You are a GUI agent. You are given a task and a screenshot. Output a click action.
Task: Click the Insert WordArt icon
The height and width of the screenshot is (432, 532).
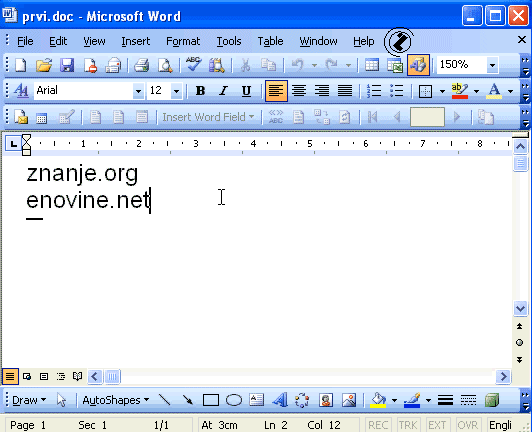coord(280,400)
